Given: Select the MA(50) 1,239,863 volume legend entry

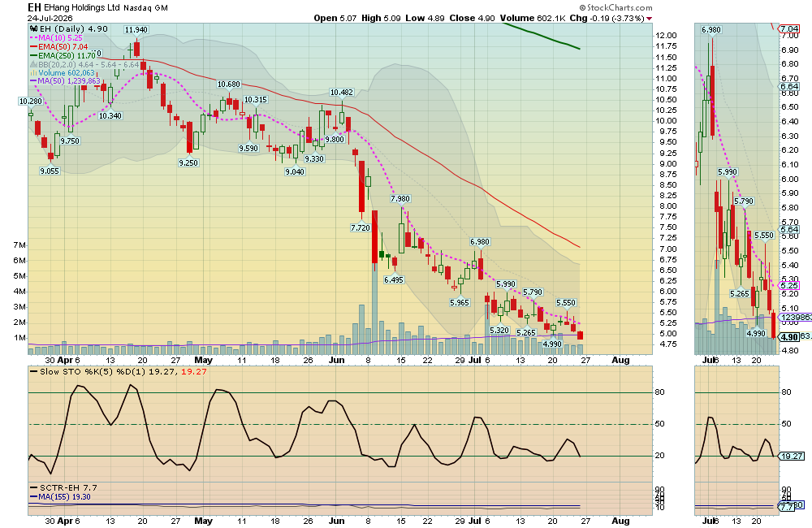Looking at the screenshot, I should [x=65, y=81].
